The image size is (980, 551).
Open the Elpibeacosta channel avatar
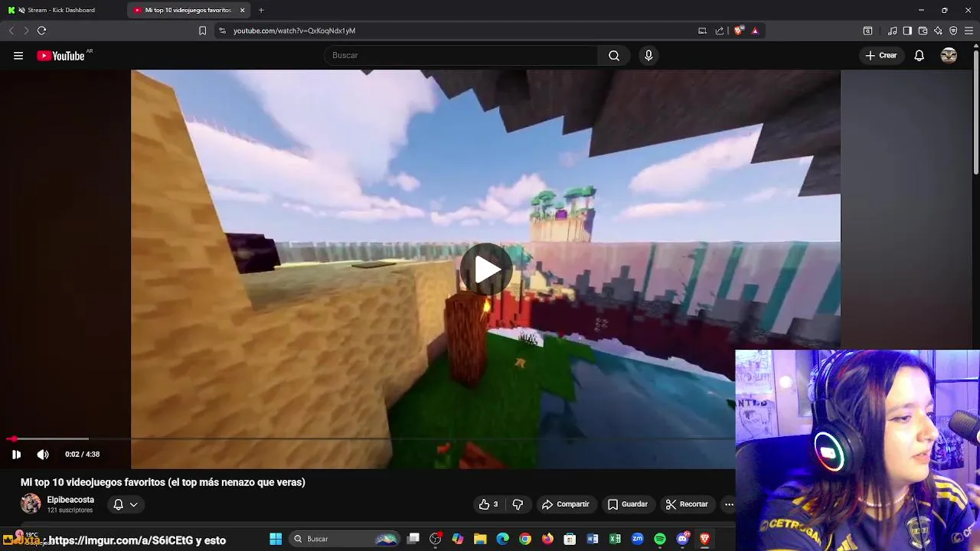pos(31,504)
